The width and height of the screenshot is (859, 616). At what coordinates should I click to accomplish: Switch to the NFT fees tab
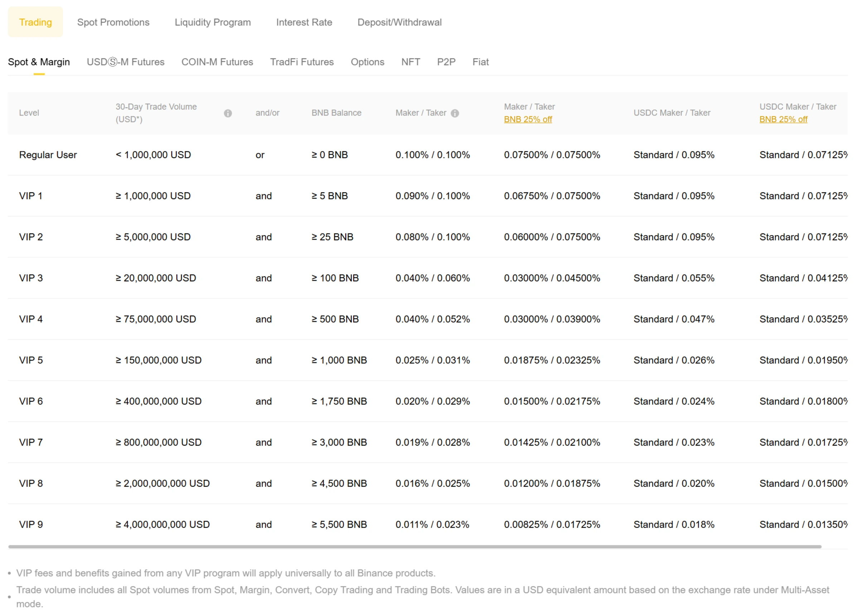click(411, 62)
